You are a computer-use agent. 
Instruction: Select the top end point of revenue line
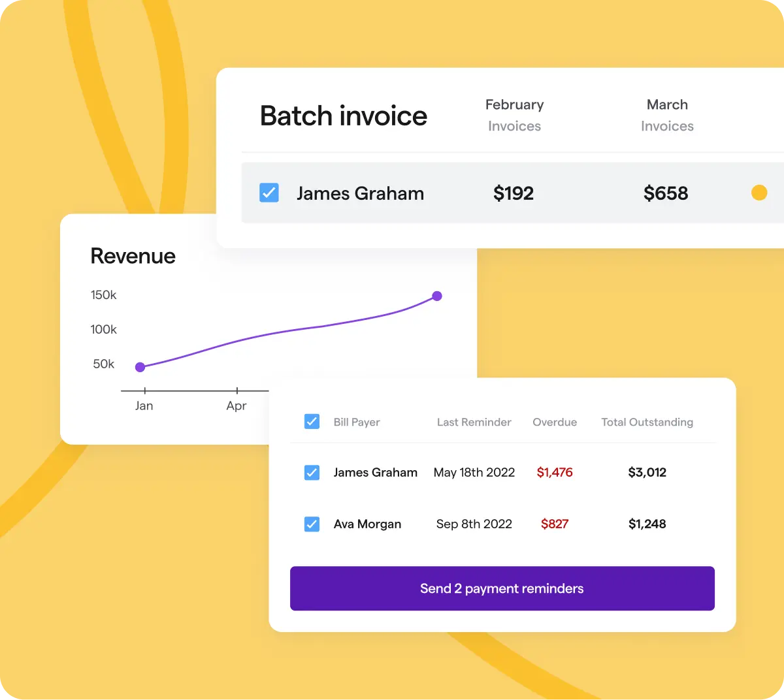(x=437, y=296)
